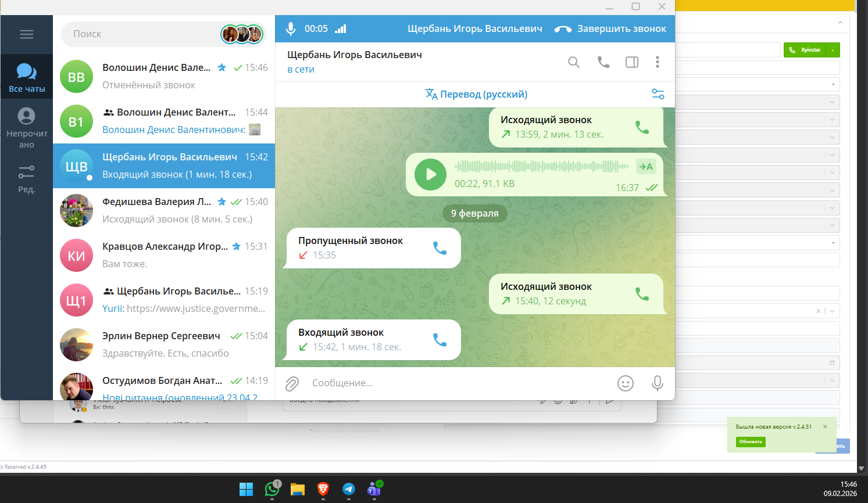
Task: Dismiss the новая версия v.2.4.51 notification
Action: pos(825,426)
